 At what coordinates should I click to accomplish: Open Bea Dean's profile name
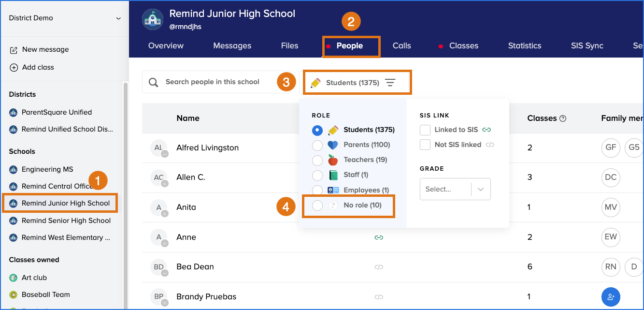click(x=195, y=267)
